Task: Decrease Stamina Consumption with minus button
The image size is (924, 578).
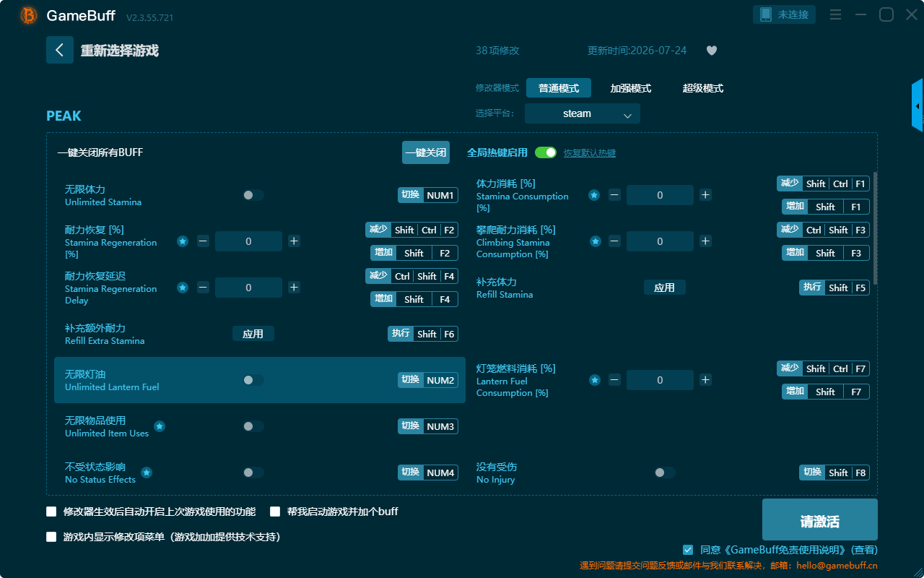Action: coord(614,195)
